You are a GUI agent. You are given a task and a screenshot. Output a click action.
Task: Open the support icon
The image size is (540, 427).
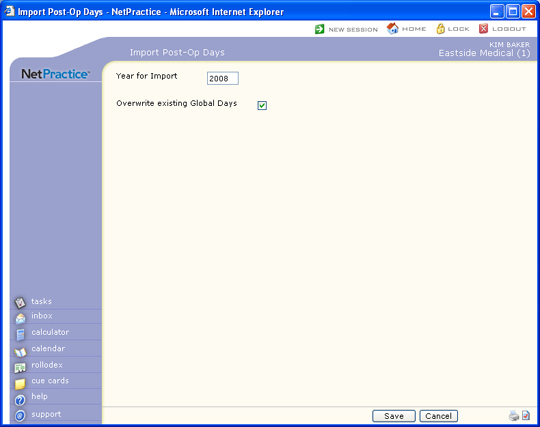point(20,416)
